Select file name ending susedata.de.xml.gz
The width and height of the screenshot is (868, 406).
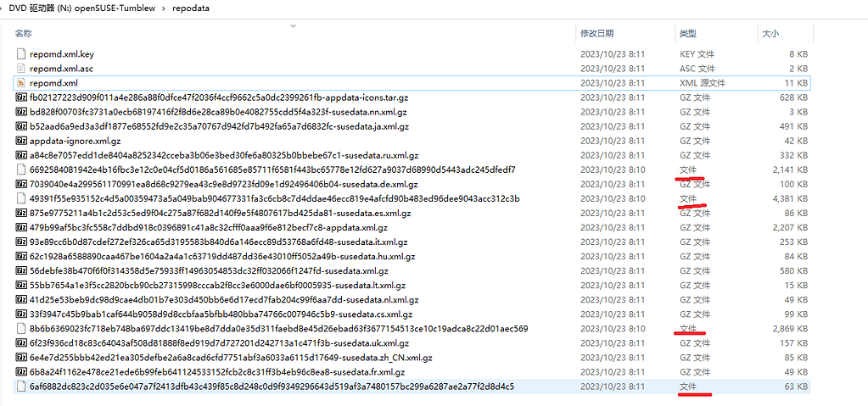click(x=224, y=184)
